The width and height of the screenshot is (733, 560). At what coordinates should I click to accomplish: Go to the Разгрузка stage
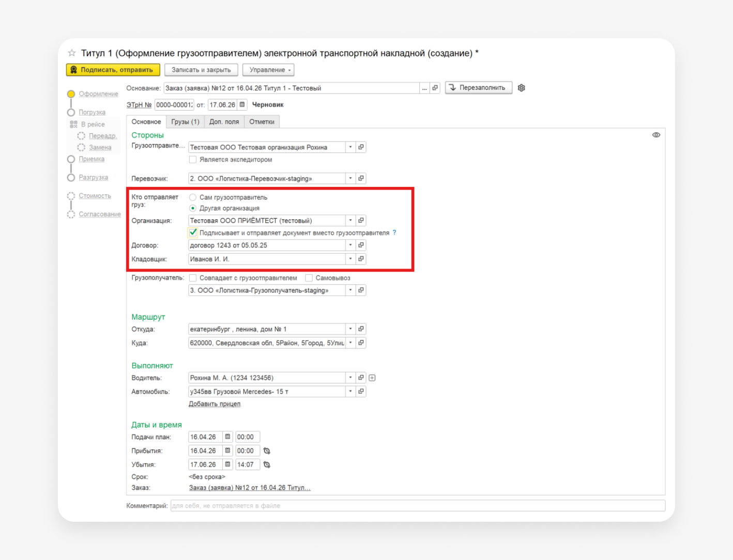[x=94, y=178]
